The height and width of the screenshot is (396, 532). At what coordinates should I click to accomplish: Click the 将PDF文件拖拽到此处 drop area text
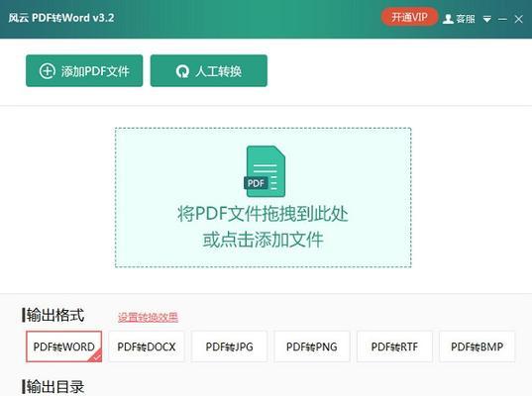[x=263, y=214]
